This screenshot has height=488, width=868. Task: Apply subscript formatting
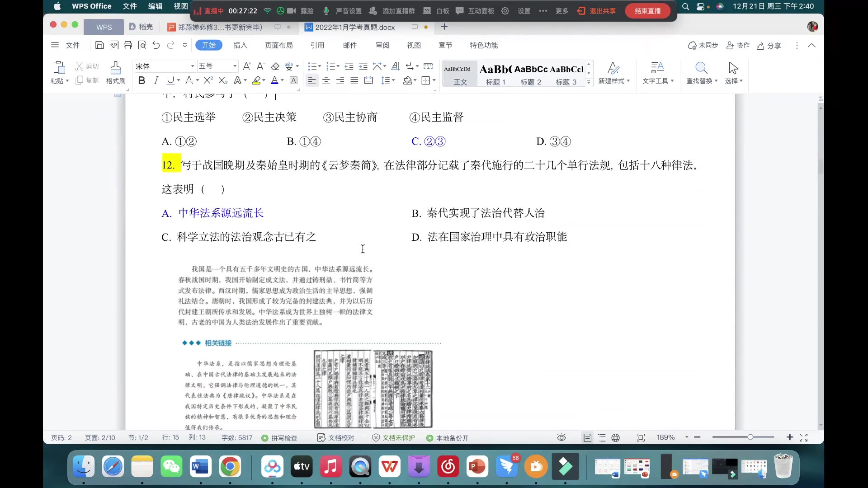click(222, 80)
